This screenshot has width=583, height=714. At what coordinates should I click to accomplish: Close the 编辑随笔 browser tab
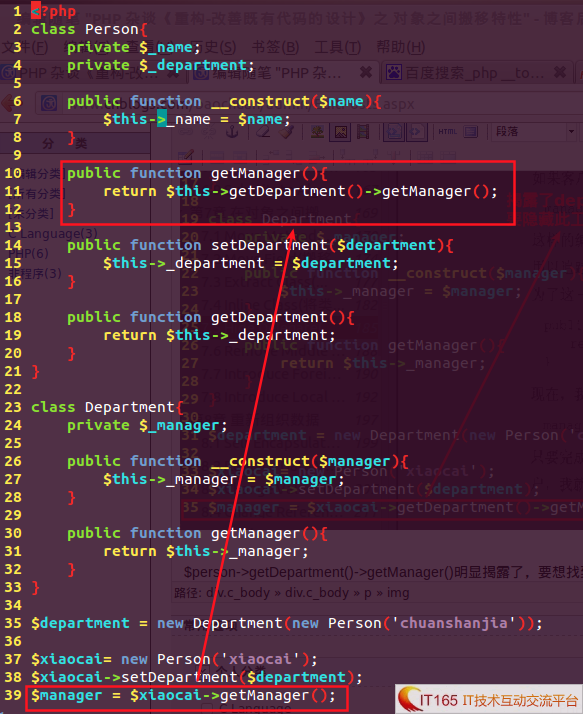click(x=365, y=72)
